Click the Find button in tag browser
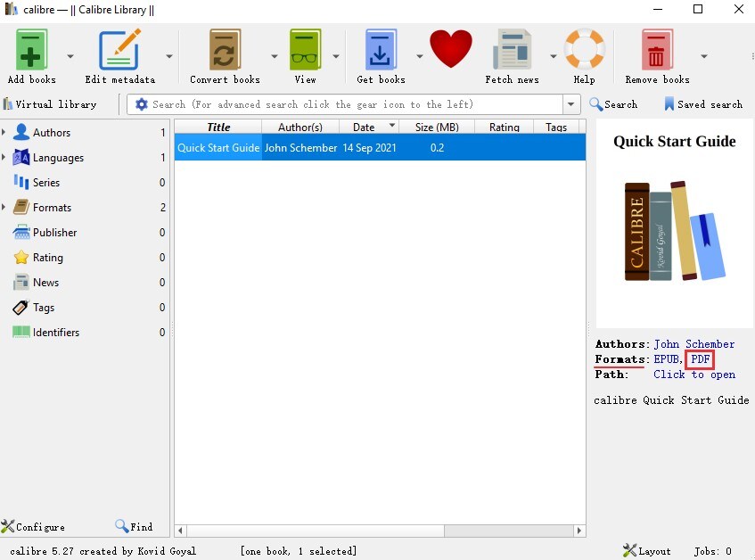 coord(134,526)
